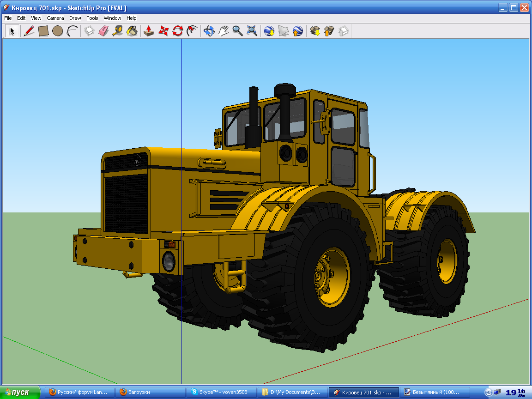532x399 pixels.
Task: Open the Edit menu
Action: tap(21, 18)
